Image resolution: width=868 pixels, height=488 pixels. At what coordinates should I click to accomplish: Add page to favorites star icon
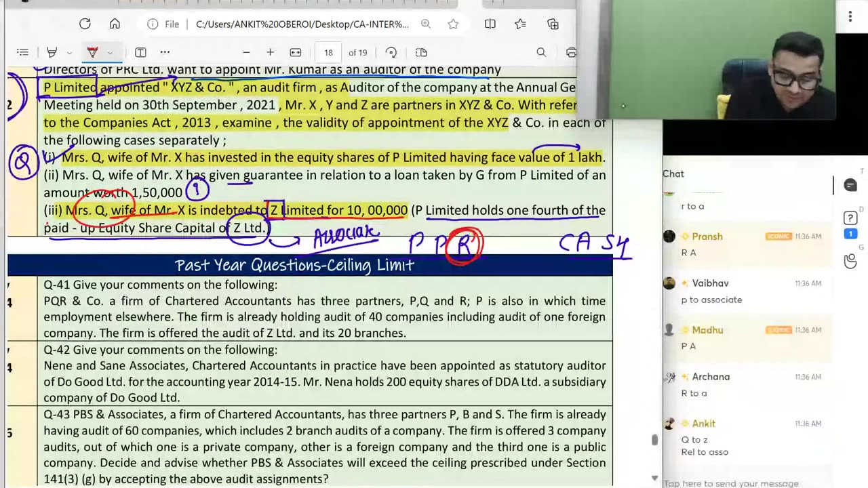click(453, 24)
